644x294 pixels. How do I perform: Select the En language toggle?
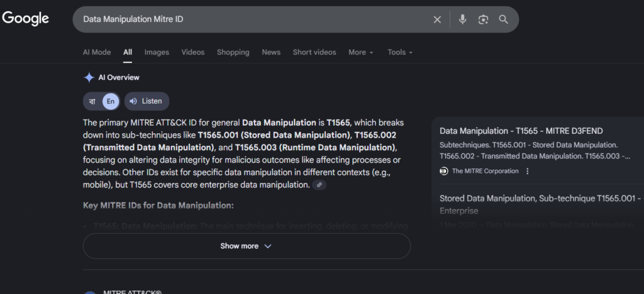[111, 101]
